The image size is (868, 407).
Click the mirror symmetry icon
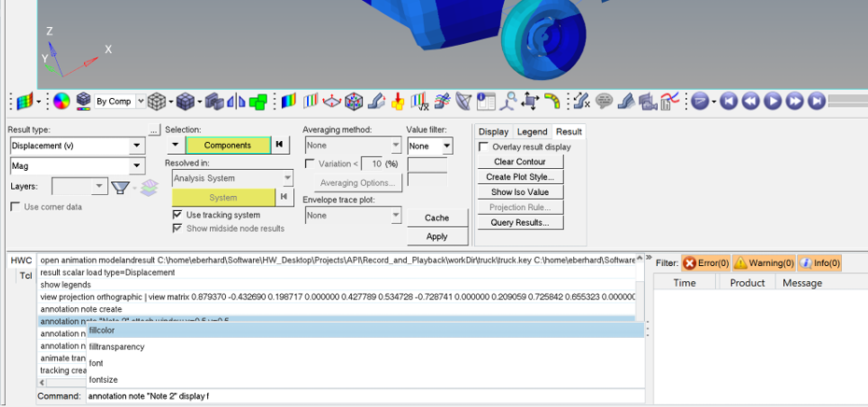tap(236, 102)
